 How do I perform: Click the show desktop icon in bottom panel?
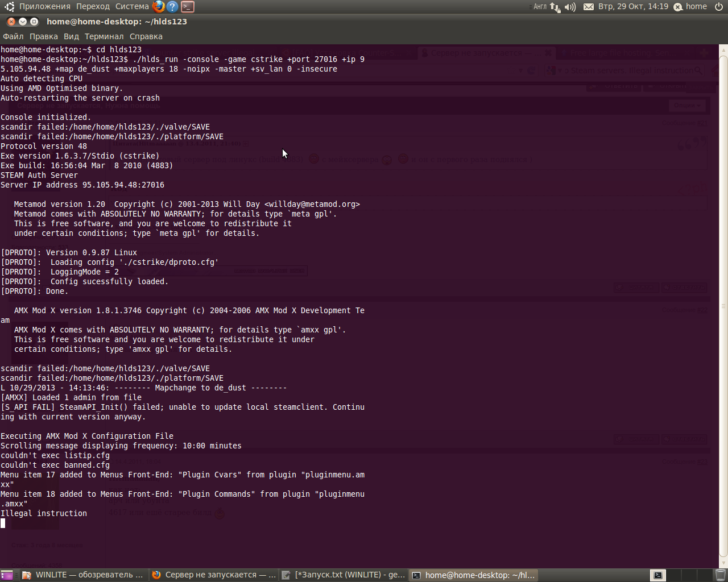pyautogui.click(x=7, y=575)
